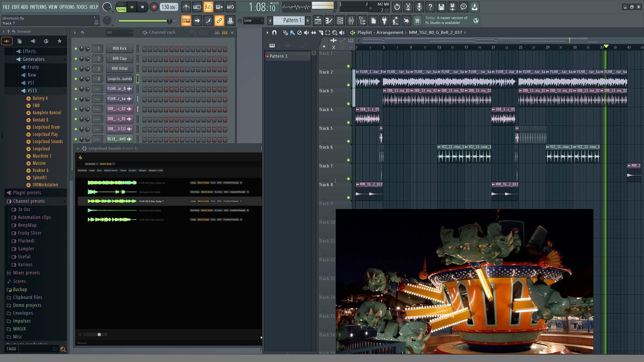
Task: Open the PATTERNS menu
Action: (x=38, y=7)
